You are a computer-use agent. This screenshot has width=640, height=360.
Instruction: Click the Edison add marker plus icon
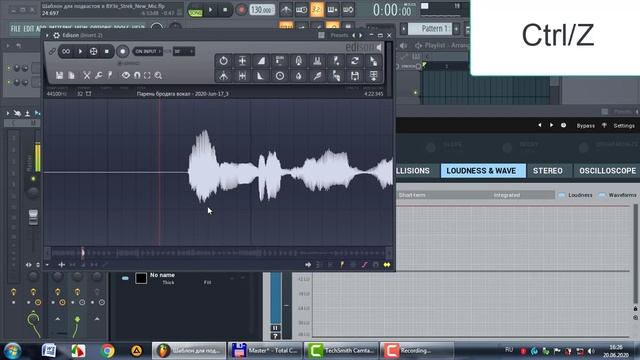[x=62, y=265]
